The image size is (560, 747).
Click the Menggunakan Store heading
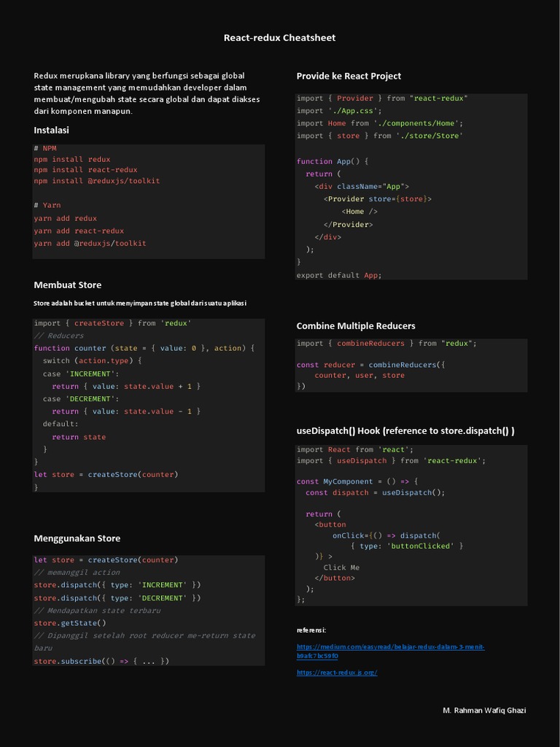[77, 538]
